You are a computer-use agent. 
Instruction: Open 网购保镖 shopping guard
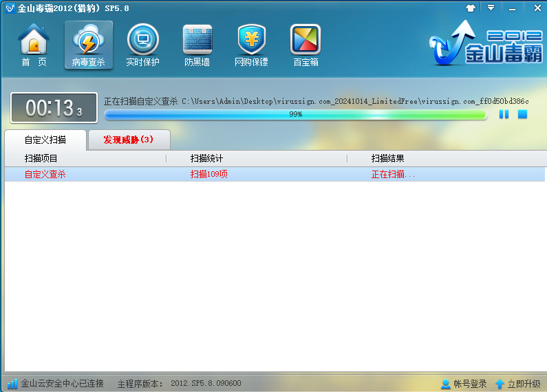click(251, 45)
